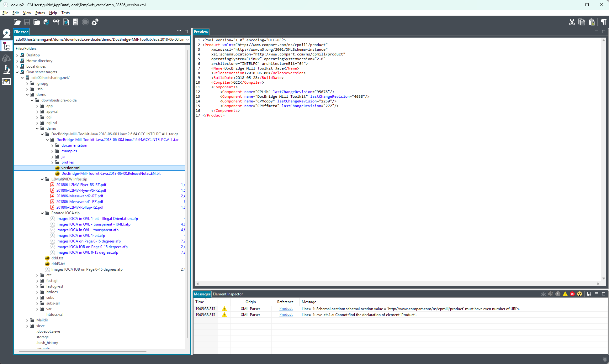Toggle the info message filter
This screenshot has height=364, width=609.
[x=558, y=294]
